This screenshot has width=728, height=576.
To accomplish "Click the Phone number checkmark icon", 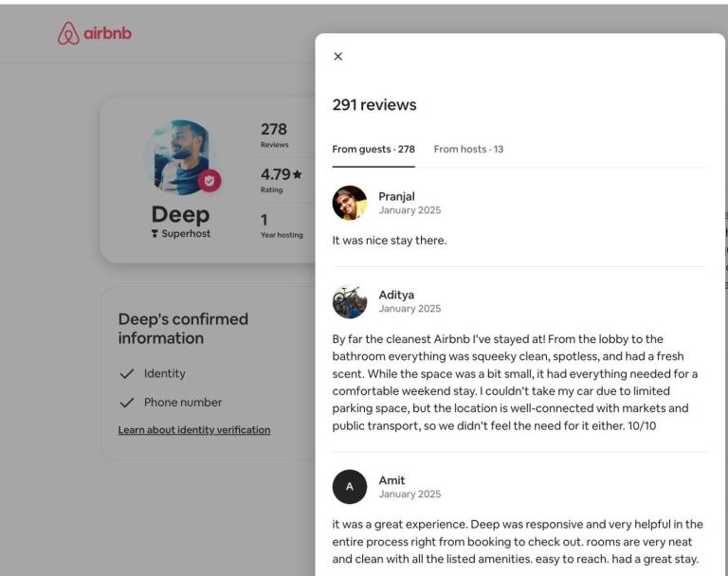I will (x=127, y=403).
